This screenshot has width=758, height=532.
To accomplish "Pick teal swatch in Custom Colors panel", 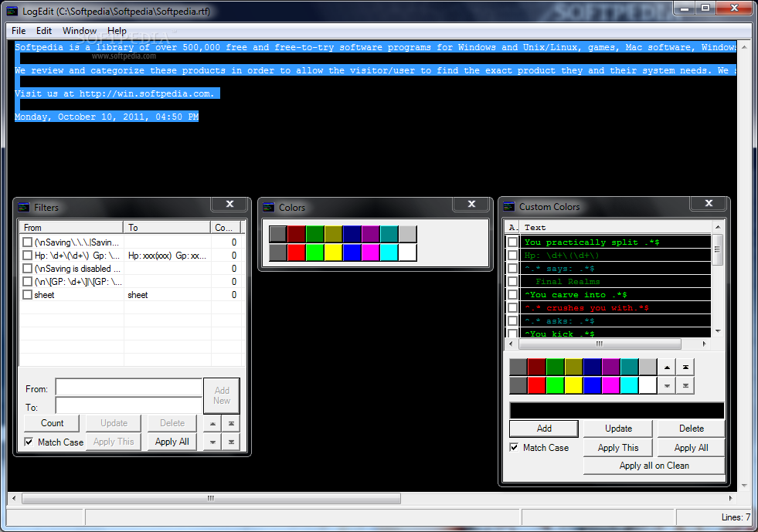I will pos(630,368).
